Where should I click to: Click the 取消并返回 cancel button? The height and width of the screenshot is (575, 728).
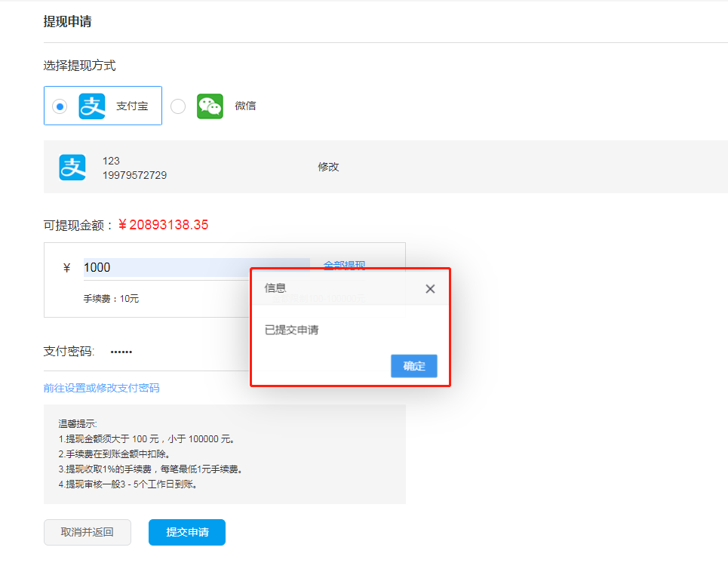point(87,532)
